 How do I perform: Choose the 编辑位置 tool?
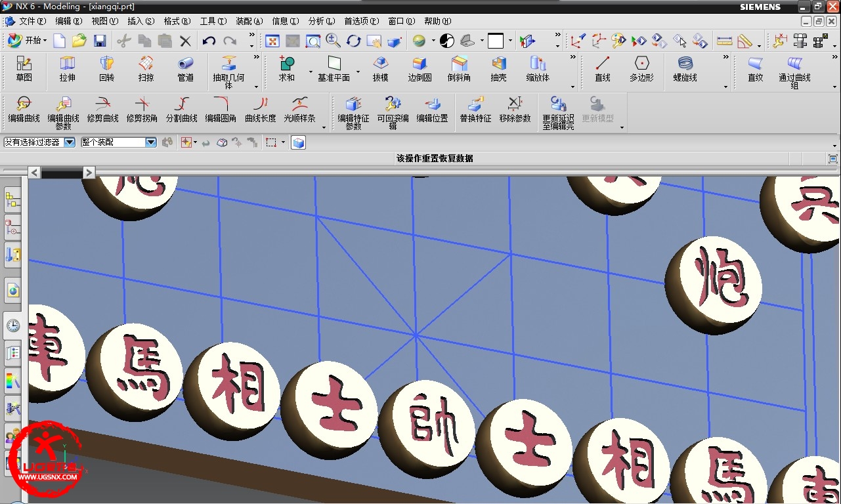[432, 110]
